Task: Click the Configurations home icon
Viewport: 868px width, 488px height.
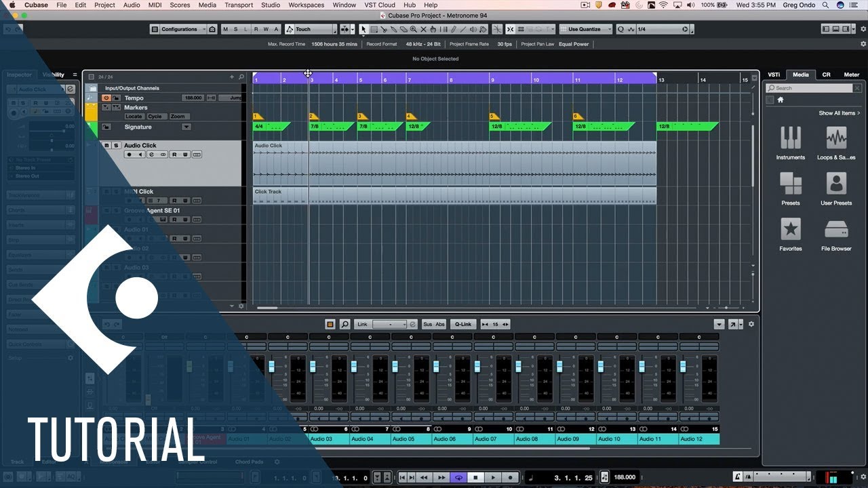Action: point(212,29)
